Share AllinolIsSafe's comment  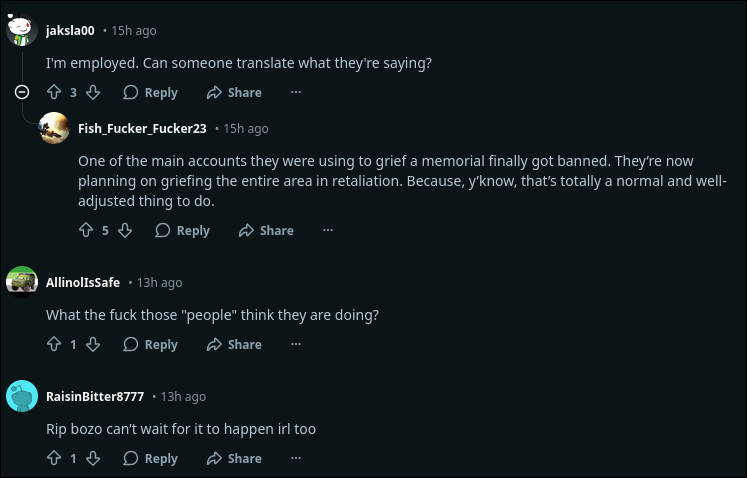pos(234,344)
